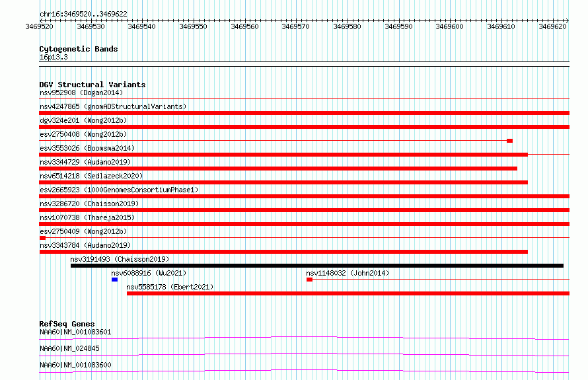Click the chr16:3469520..3469622 region label

[x=83, y=14]
